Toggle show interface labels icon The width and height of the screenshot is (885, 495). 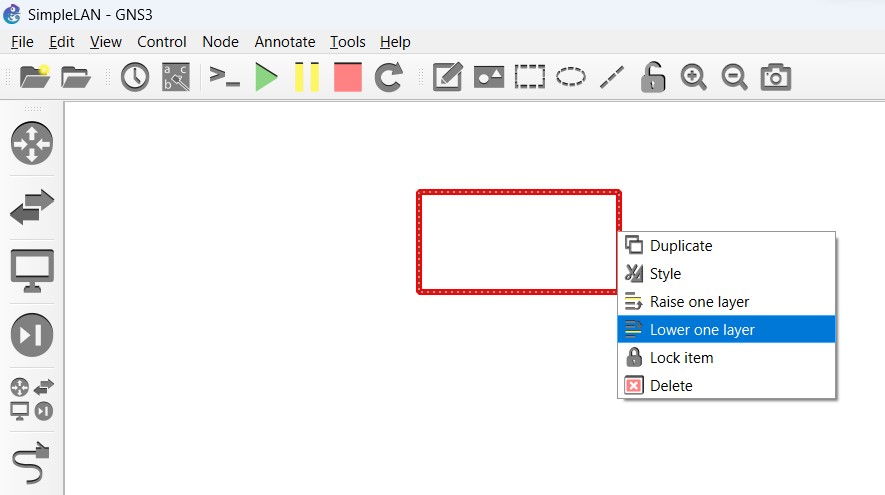[176, 77]
